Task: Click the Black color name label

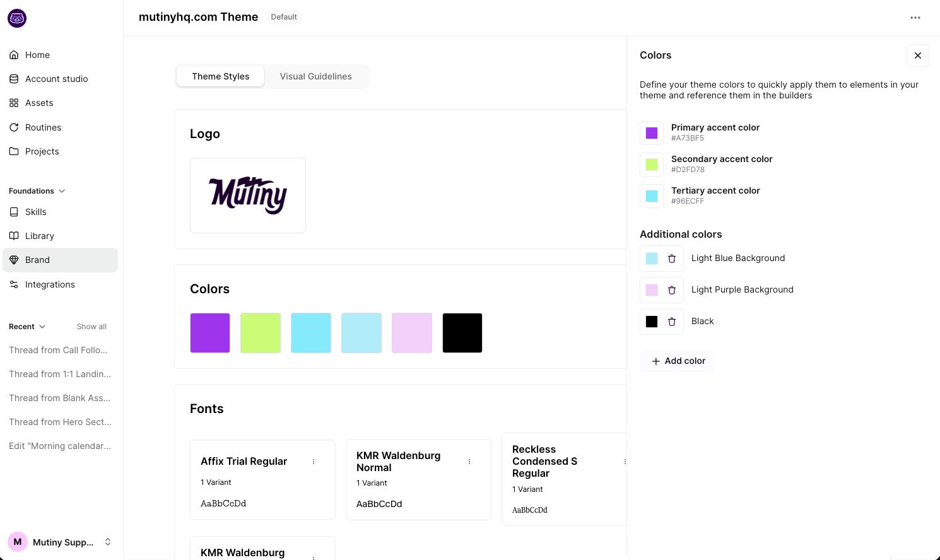Action: click(x=703, y=321)
